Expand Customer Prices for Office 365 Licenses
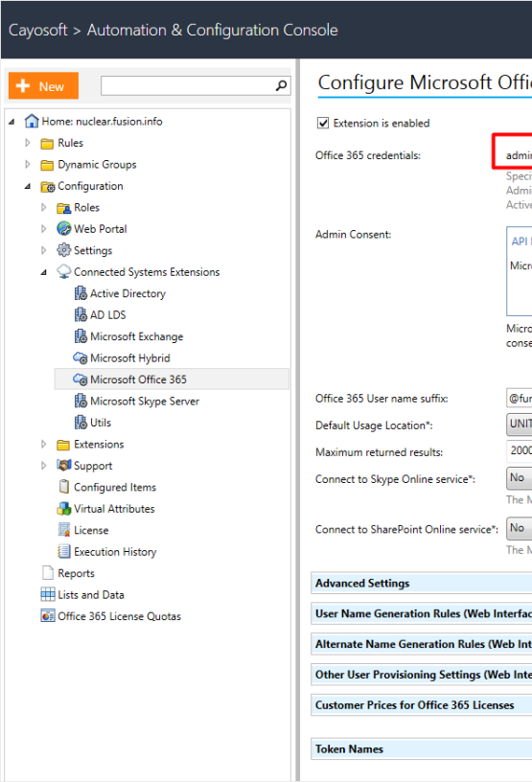Viewport: 532px width, 782px height. [x=421, y=704]
